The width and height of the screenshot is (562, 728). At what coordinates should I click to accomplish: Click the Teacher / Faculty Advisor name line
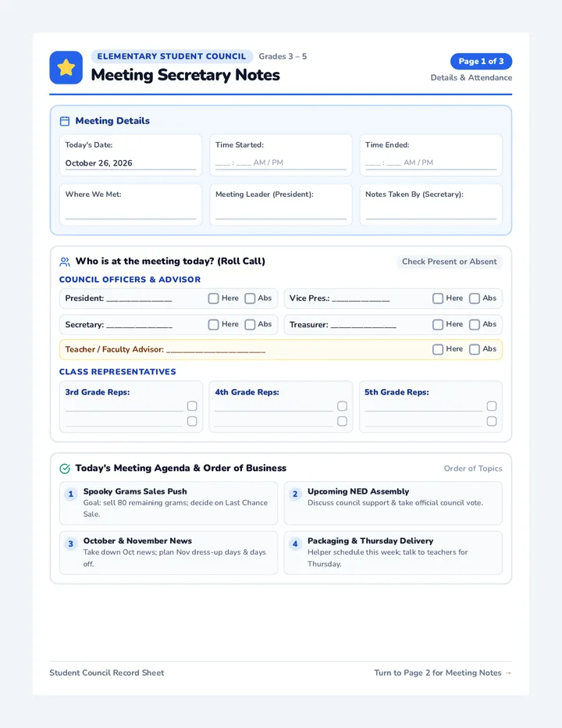pyautogui.click(x=215, y=350)
